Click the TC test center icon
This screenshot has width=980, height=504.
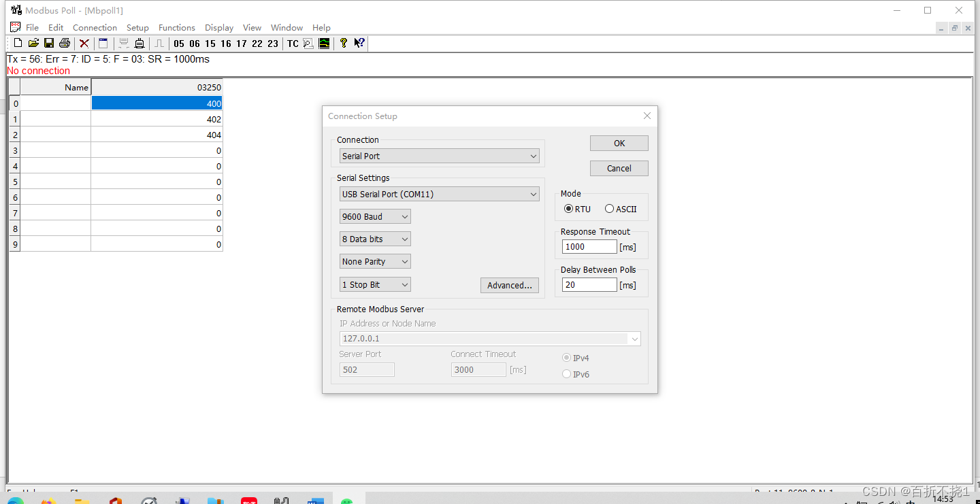[x=293, y=43]
